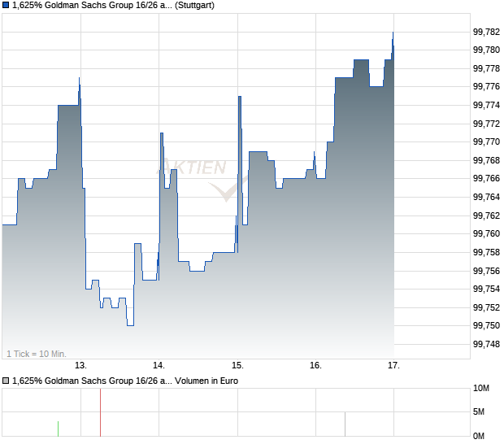This screenshot has height=444, width=504.
Task: Click the price label '99,762'
Action: coord(486,215)
